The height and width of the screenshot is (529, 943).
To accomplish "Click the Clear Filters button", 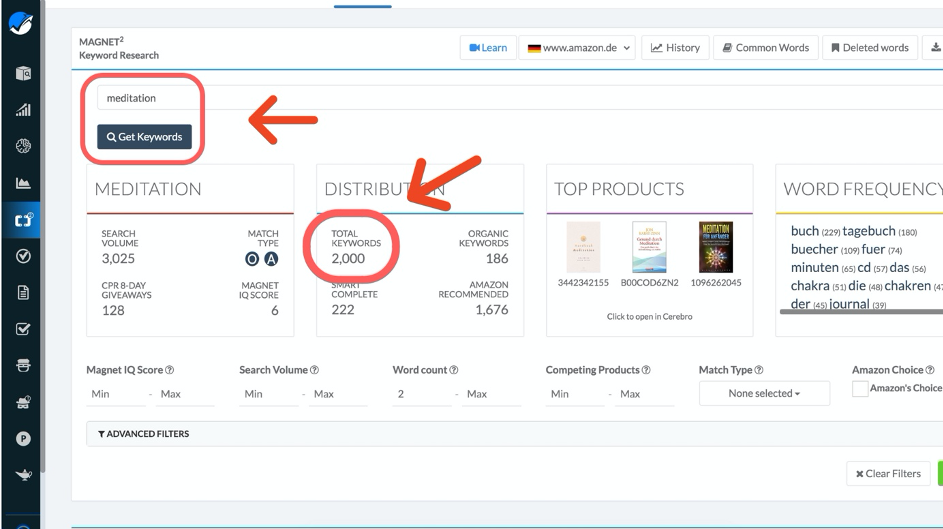I will (888, 474).
